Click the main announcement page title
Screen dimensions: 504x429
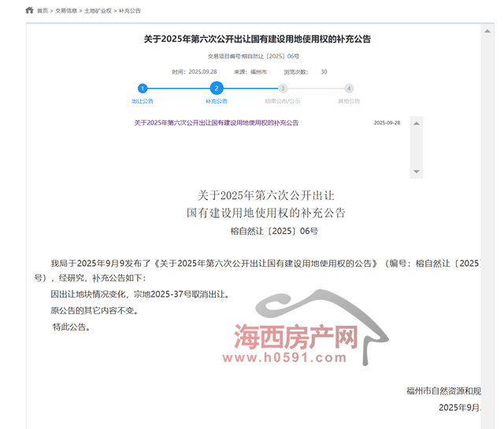click(257, 39)
